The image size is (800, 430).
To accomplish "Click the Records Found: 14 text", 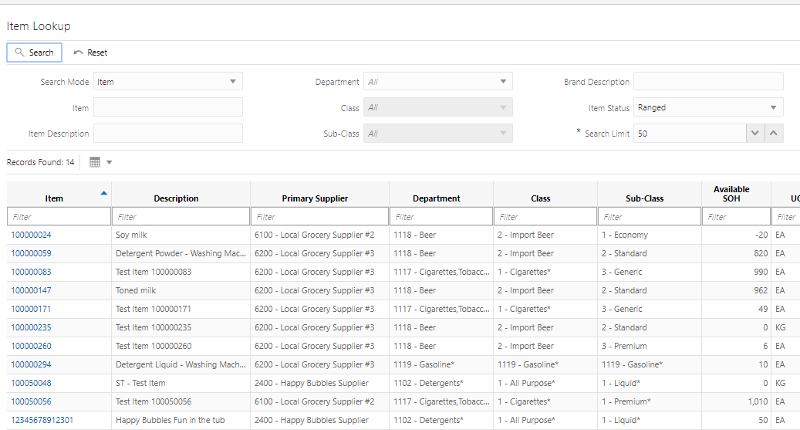I will point(40,162).
